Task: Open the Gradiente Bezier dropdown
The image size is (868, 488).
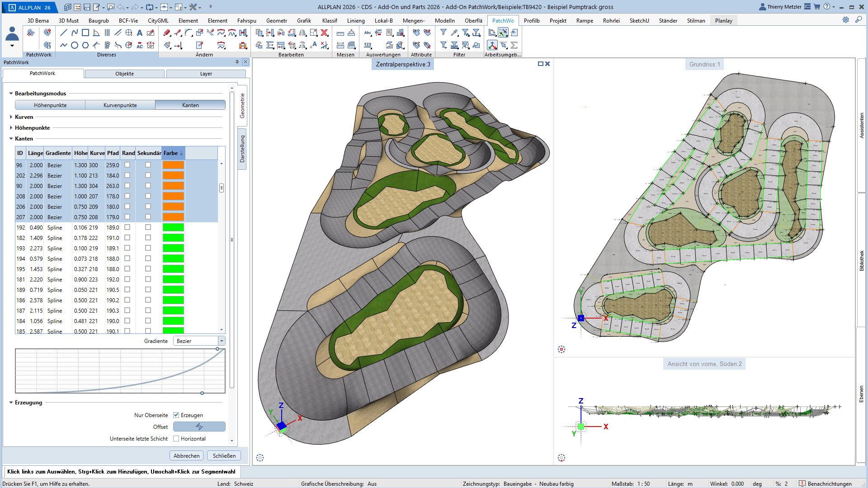Action: (x=222, y=341)
